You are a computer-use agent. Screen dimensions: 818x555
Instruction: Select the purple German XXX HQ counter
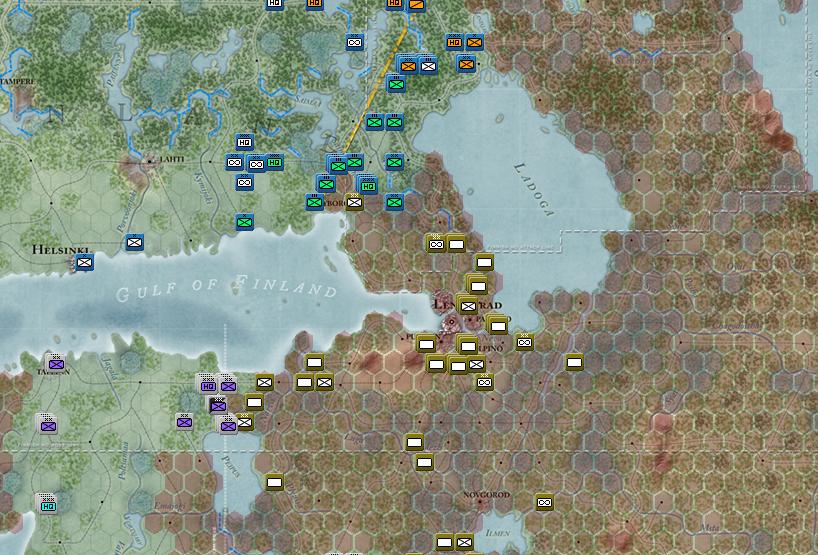[x=208, y=385]
